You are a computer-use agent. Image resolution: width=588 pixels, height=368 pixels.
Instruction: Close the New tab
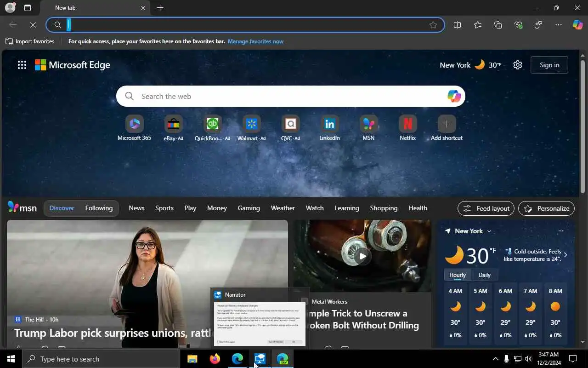(x=143, y=8)
